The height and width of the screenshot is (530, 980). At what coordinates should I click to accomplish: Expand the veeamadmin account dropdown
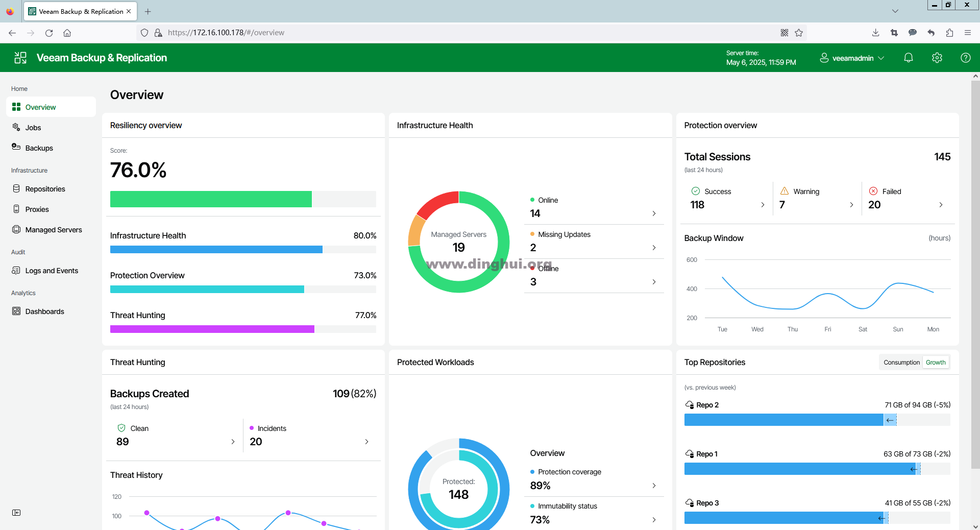click(x=881, y=58)
